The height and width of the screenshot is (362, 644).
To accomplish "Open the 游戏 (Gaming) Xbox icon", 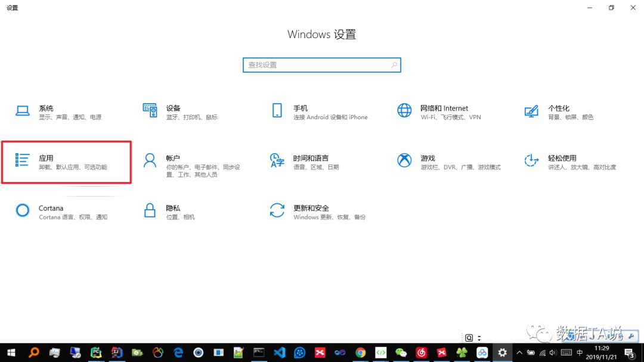I will (x=404, y=160).
